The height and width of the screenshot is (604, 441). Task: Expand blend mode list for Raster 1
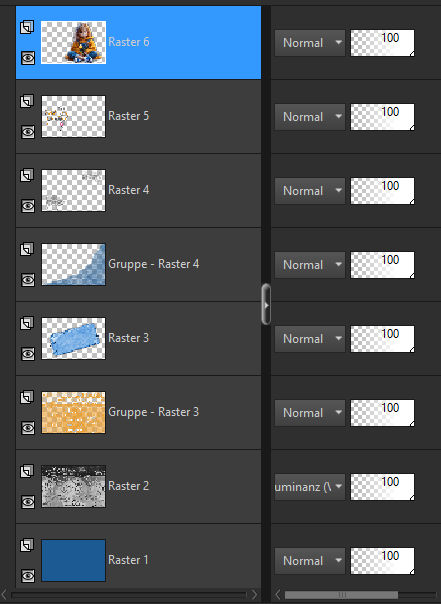310,560
